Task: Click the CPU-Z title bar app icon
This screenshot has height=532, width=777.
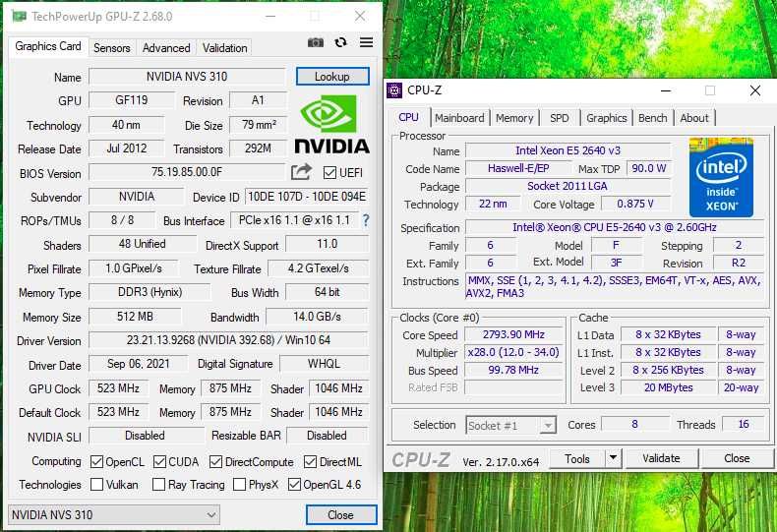Action: tap(394, 90)
